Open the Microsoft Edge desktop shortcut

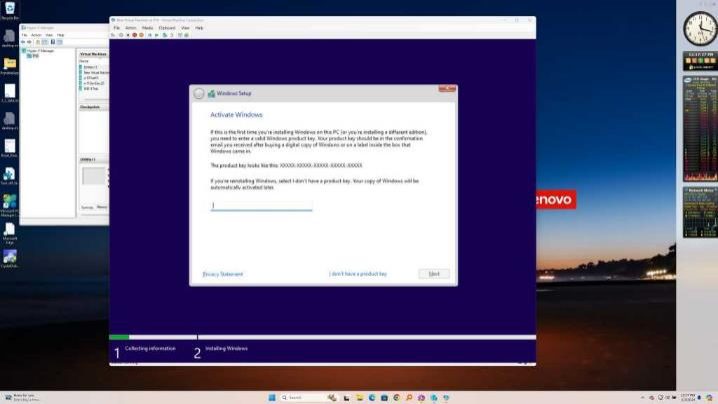click(x=10, y=232)
